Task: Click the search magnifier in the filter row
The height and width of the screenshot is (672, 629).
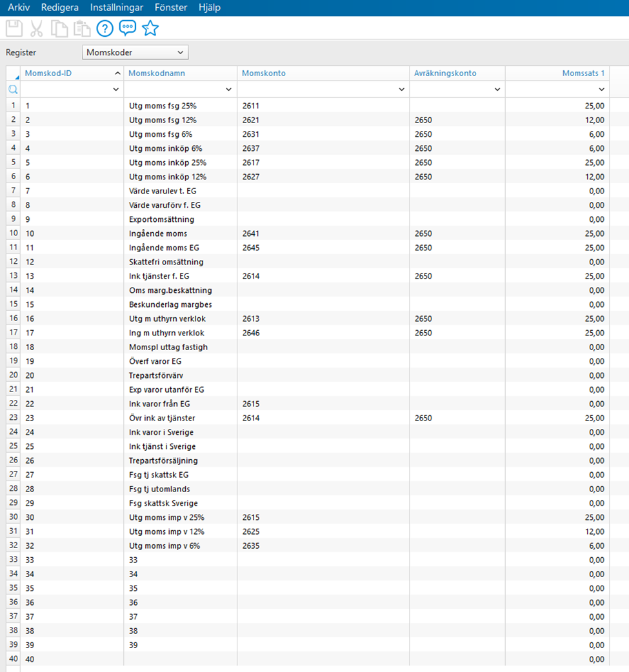Action: [12, 89]
